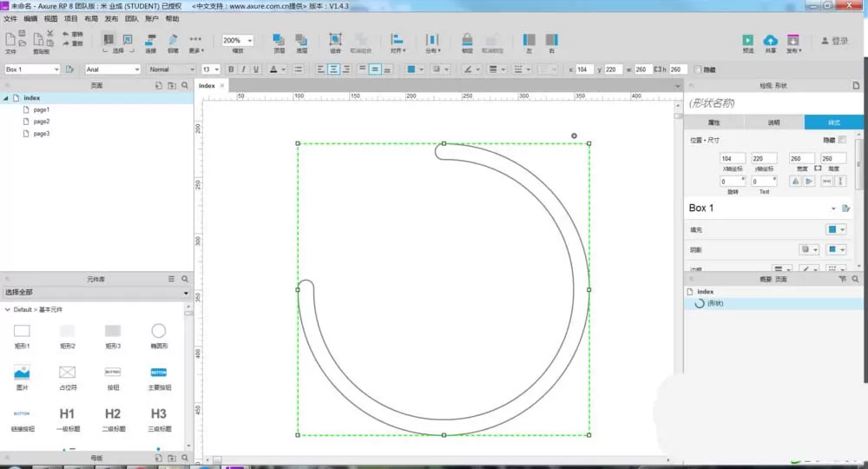Screen dimensions: 868x469
Task: Open the Arial font family dropdown
Action: [x=113, y=69]
